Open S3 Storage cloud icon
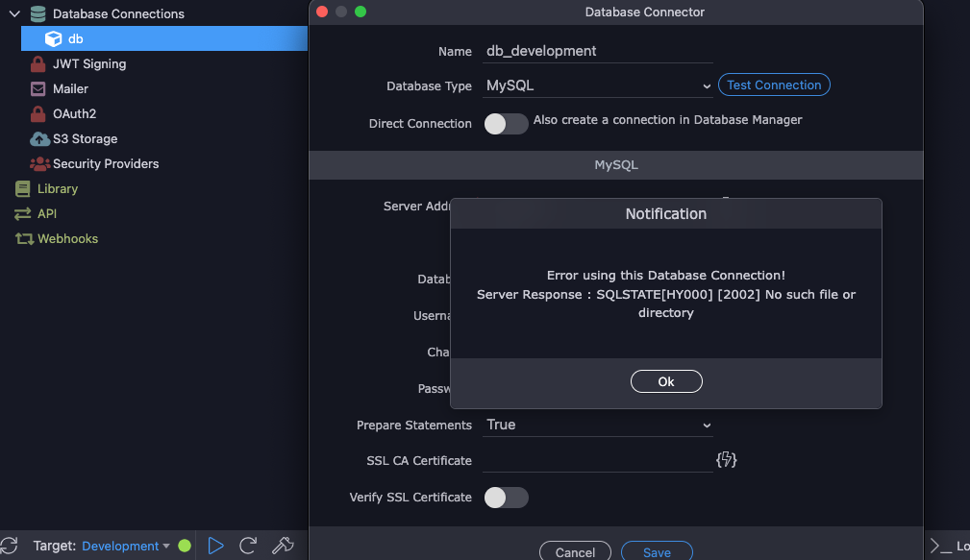970x560 pixels. pyautogui.click(x=39, y=139)
